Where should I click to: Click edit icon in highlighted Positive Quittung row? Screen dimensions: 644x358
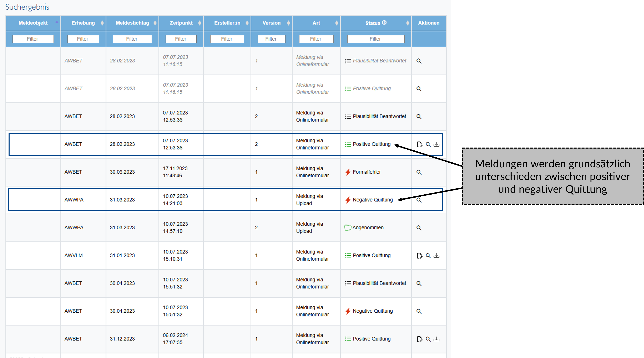419,144
